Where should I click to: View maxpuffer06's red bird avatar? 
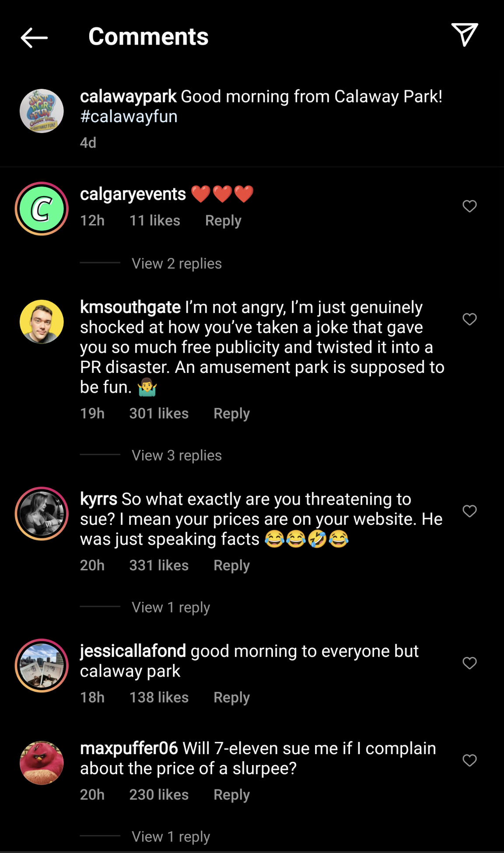pyautogui.click(x=42, y=763)
